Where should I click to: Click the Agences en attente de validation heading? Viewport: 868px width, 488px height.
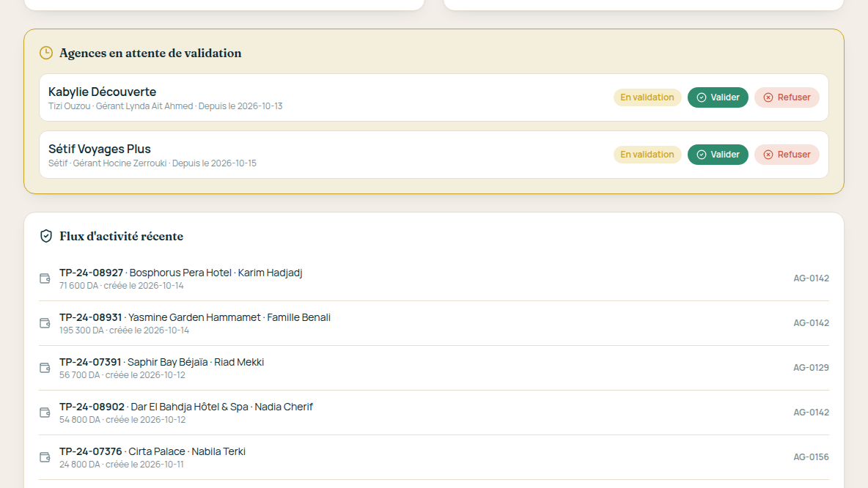click(150, 53)
